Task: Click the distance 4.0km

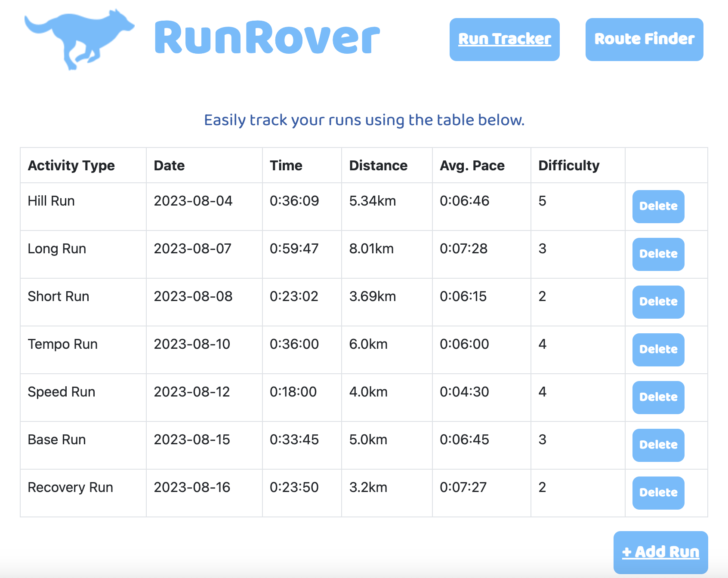Action: point(368,392)
